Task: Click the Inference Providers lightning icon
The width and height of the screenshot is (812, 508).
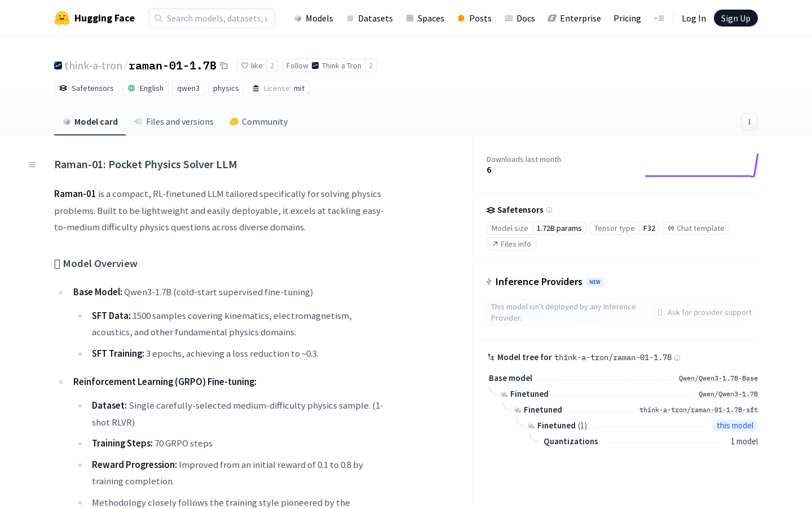Action: (x=489, y=282)
